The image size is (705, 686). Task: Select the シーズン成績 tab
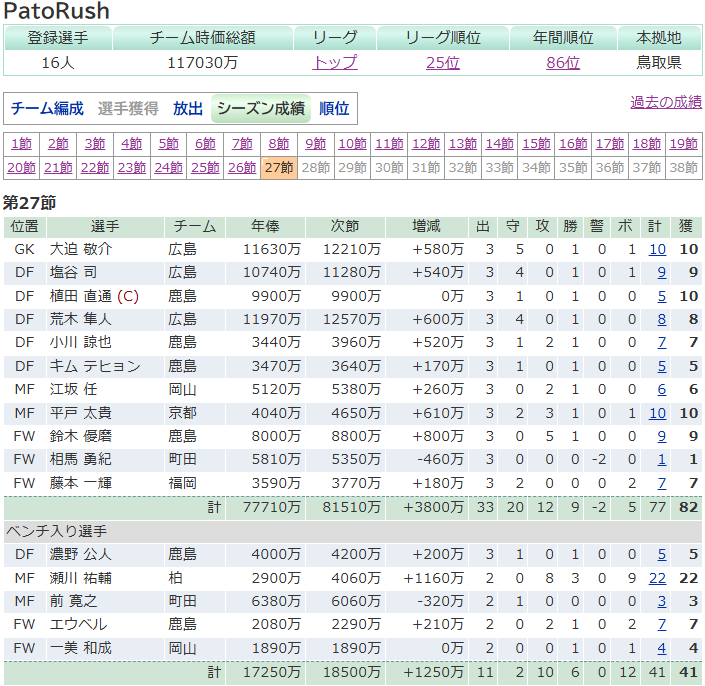point(261,108)
